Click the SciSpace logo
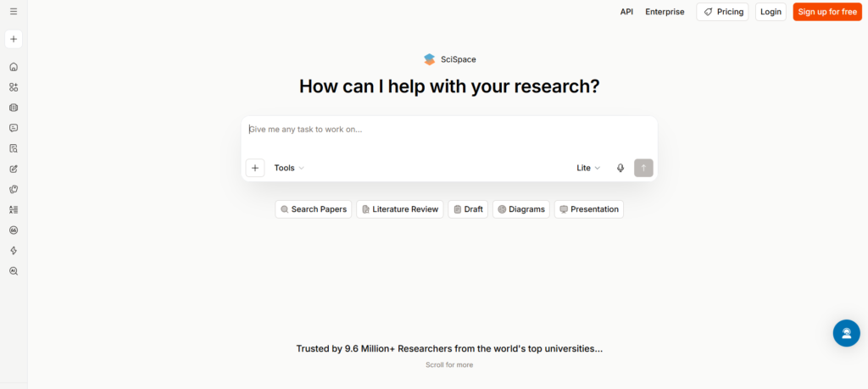The image size is (868, 389). 449,59
